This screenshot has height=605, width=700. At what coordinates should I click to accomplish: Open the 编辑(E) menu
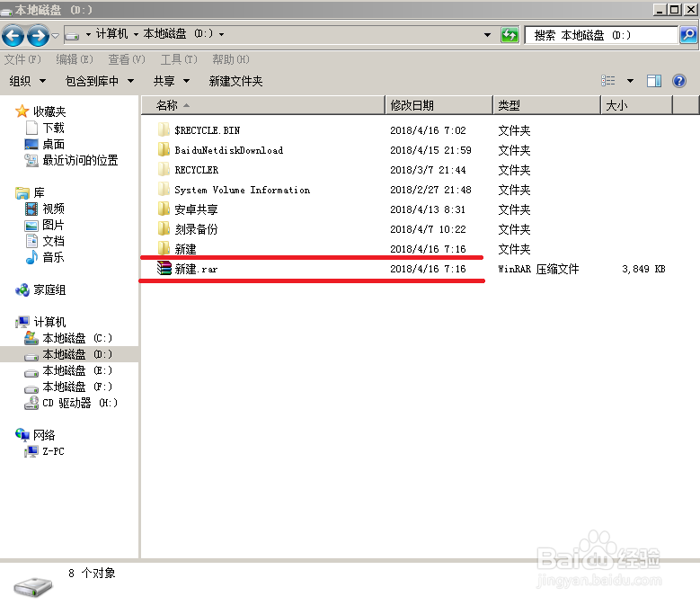coord(75,59)
